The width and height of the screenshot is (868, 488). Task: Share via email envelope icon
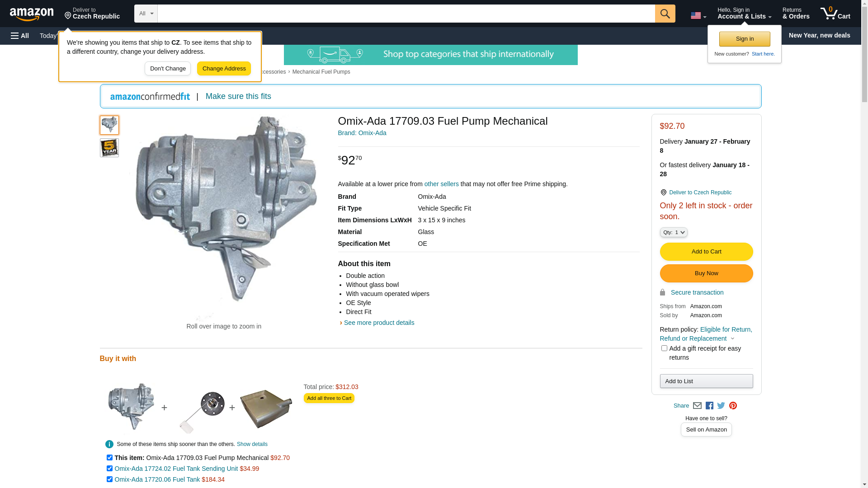[697, 406]
